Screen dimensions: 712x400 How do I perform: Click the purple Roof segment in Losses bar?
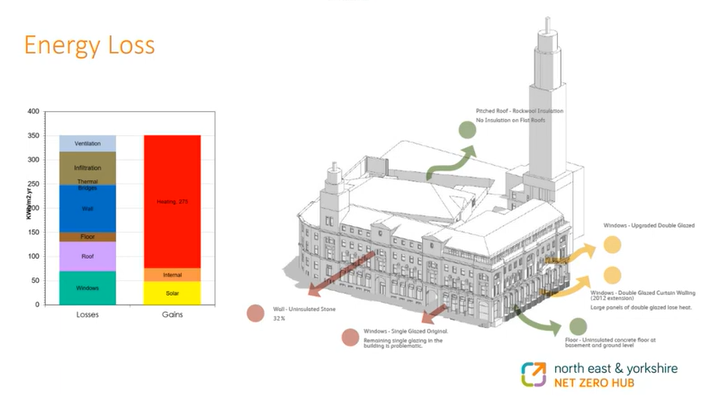(88, 256)
